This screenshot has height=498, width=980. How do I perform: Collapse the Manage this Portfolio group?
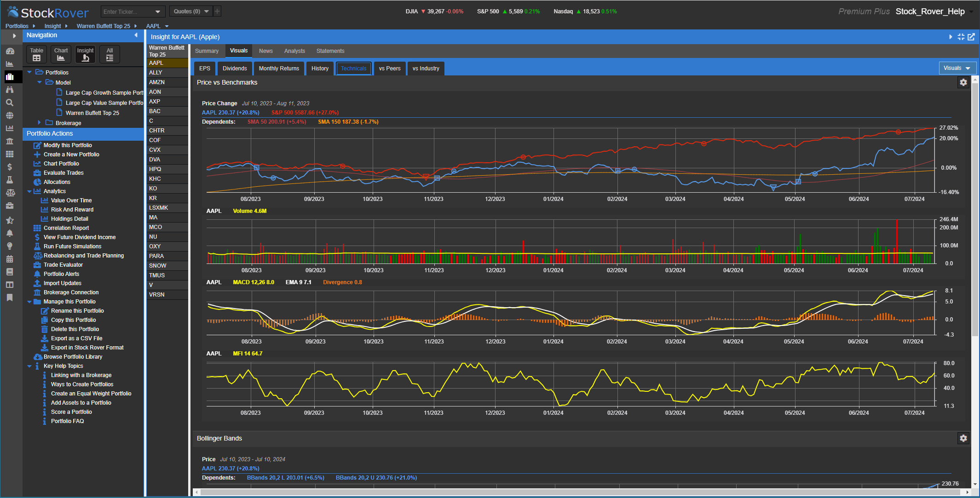point(30,302)
